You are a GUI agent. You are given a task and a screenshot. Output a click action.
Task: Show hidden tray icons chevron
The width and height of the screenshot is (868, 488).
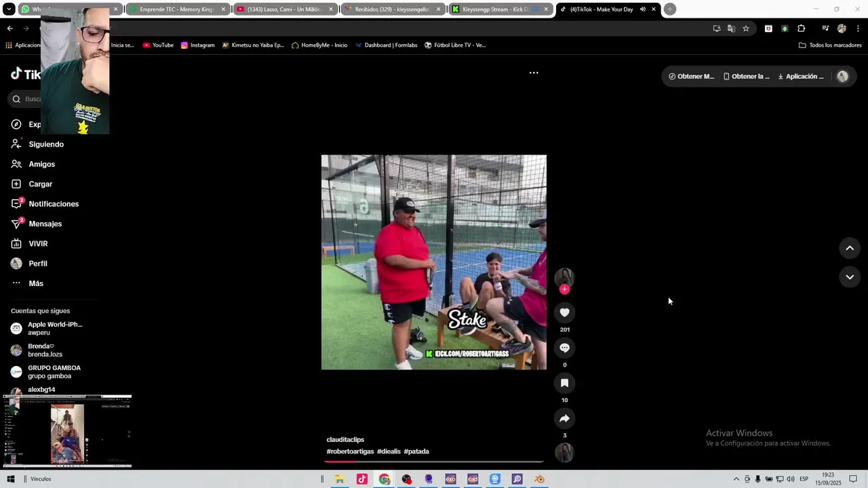(x=736, y=479)
